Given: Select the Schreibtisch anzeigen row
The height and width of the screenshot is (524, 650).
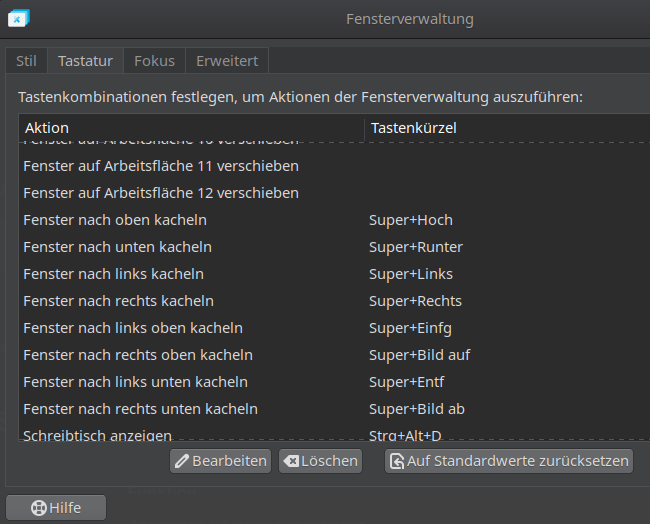Looking at the screenshot, I should point(335,432).
